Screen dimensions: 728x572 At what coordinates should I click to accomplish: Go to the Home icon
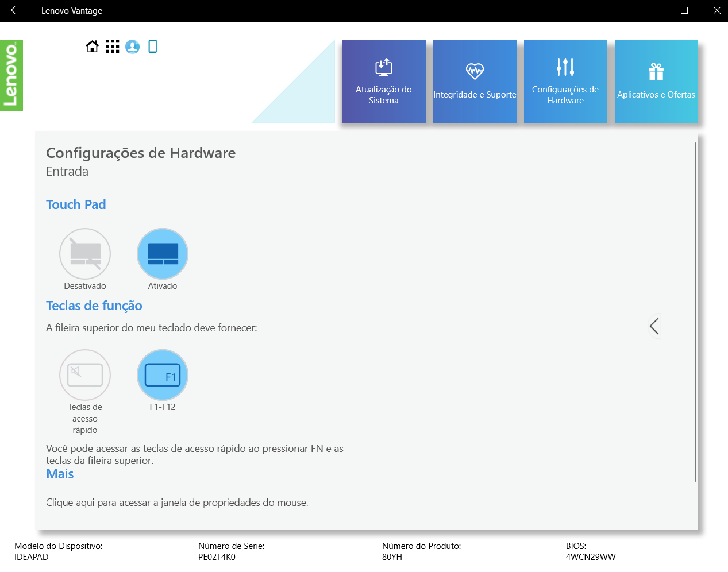(x=93, y=47)
